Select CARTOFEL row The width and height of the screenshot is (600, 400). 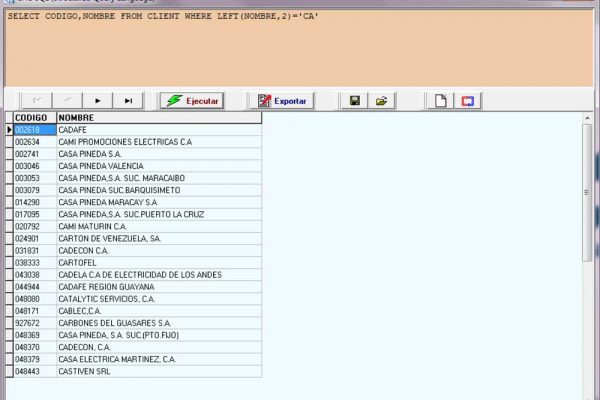(x=159, y=263)
